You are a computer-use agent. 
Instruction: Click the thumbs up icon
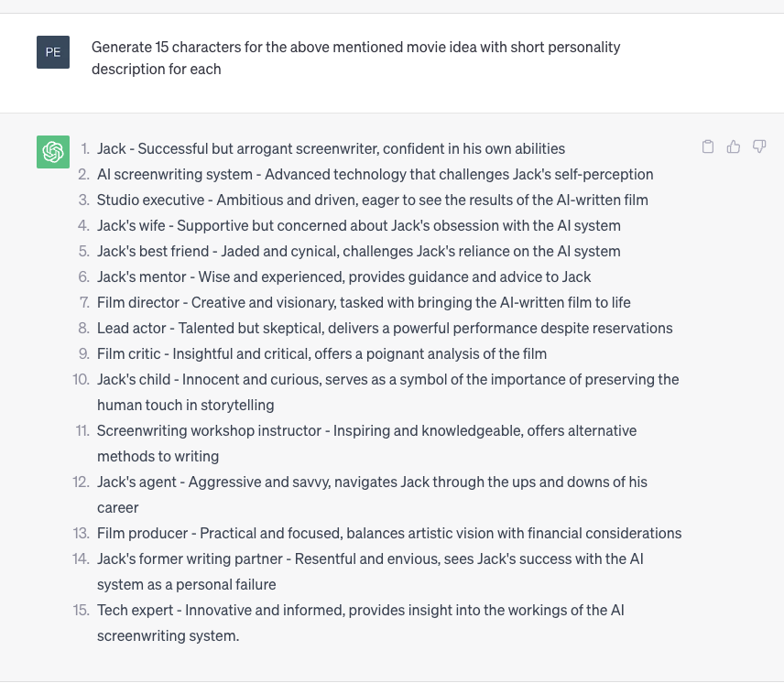tap(734, 146)
